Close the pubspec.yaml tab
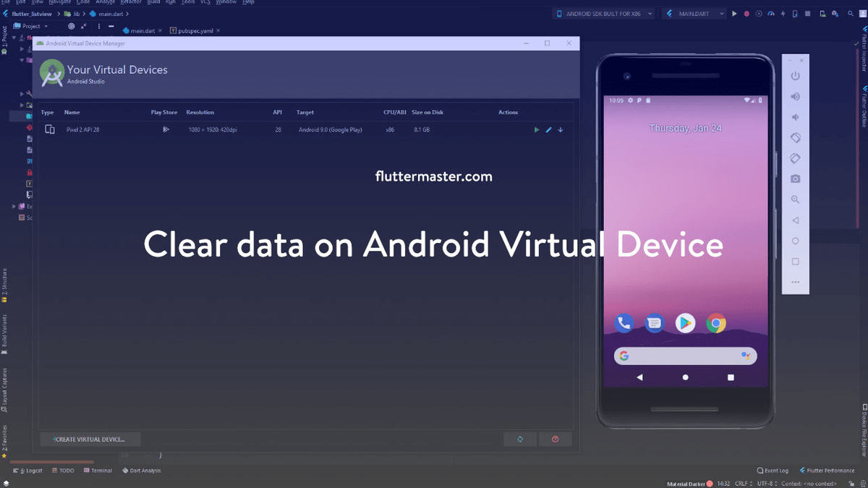Image resolution: width=868 pixels, height=488 pixels. click(x=218, y=30)
